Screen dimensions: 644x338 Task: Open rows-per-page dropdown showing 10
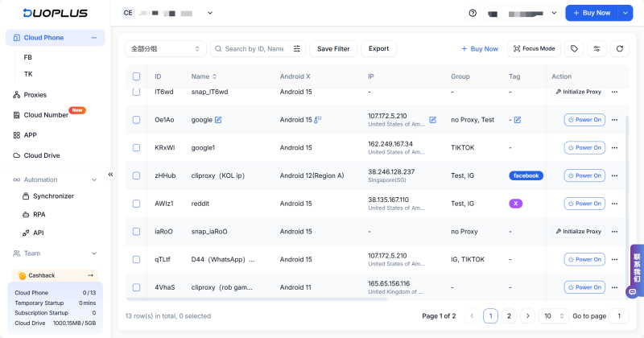(551, 316)
